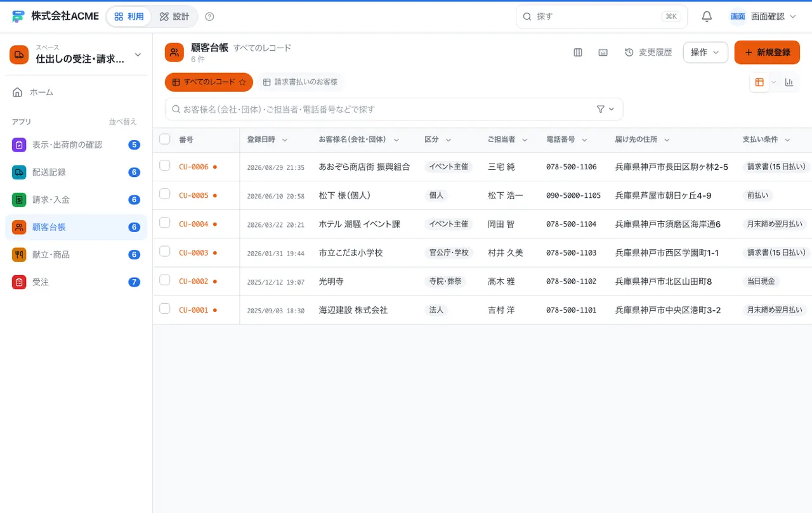The image size is (812, 513).
Task: Check the CU-0005 row checkbox
Action: tap(165, 194)
